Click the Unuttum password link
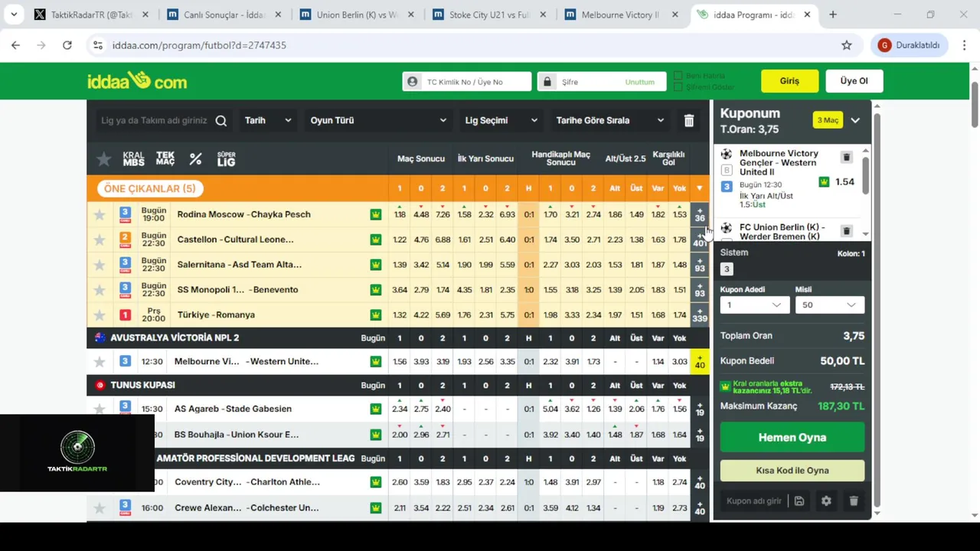 640,82
